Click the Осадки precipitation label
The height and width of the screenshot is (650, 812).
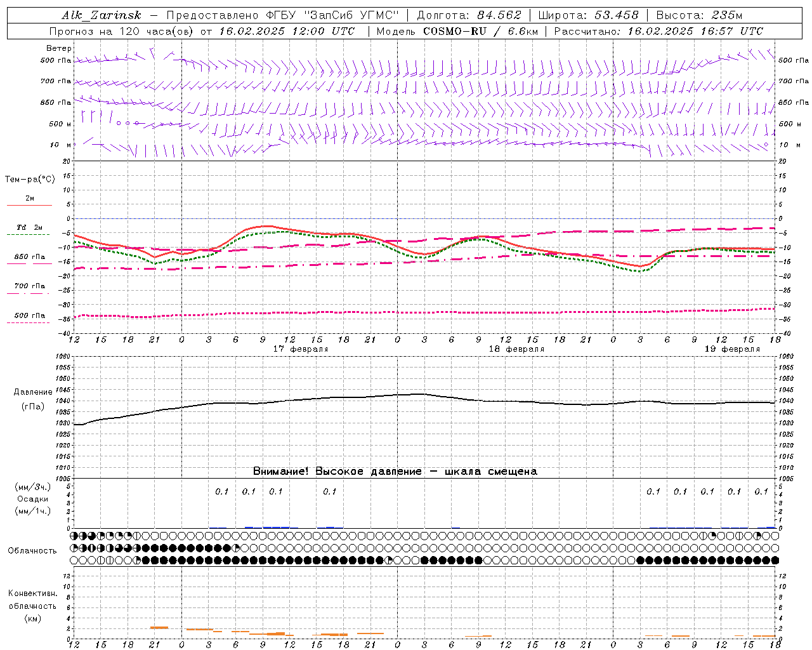tap(32, 499)
